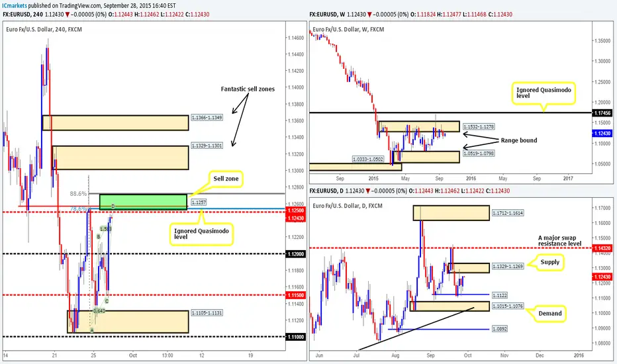
Task: Click 'Euro Fx/U.S. Dollar, W, FXCM' chart title
Action: pyautogui.click(x=348, y=30)
